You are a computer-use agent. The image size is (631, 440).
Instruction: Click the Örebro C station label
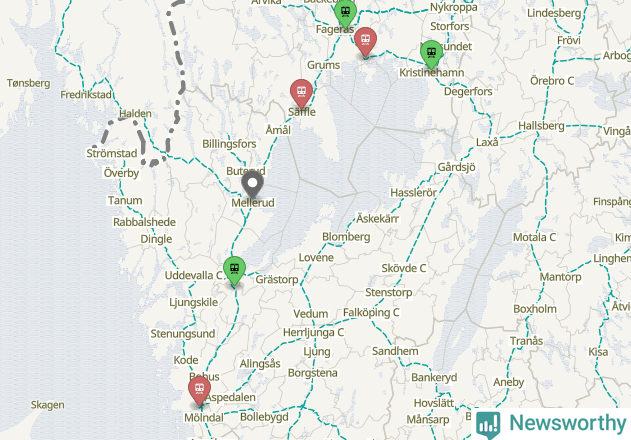click(552, 81)
